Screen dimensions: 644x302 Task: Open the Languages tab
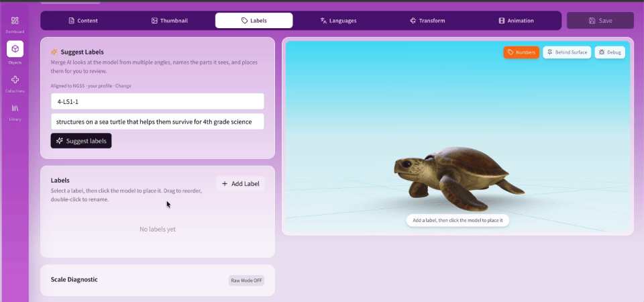[338, 21]
